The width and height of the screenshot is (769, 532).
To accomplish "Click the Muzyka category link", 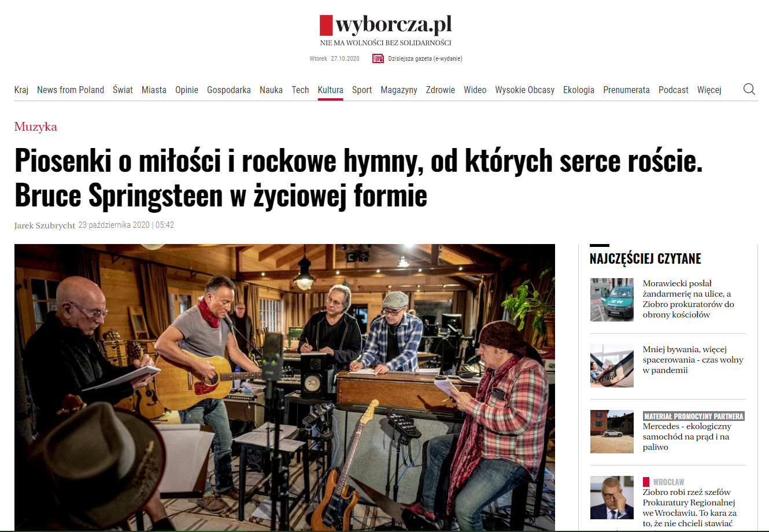I will point(36,127).
